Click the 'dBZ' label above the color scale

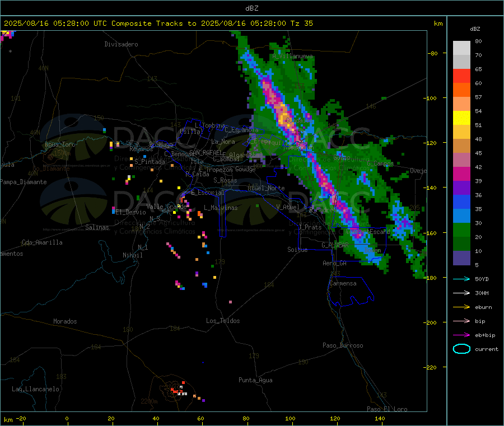click(x=475, y=29)
